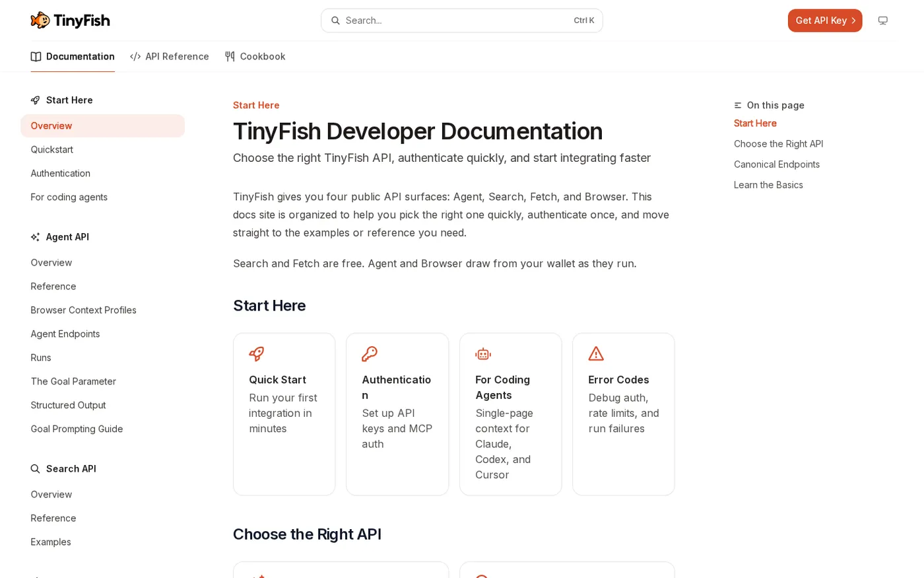The width and height of the screenshot is (924, 578).
Task: Open For coding agents in sidebar
Action: point(103,198)
